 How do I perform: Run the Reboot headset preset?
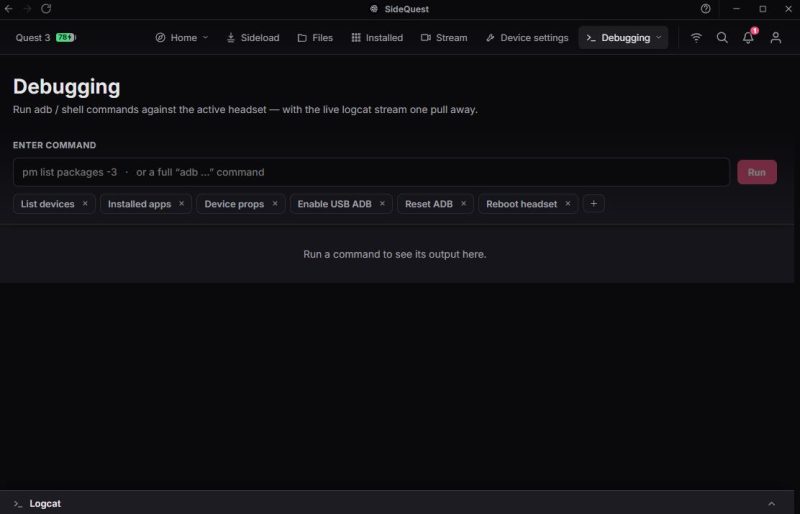click(x=521, y=204)
